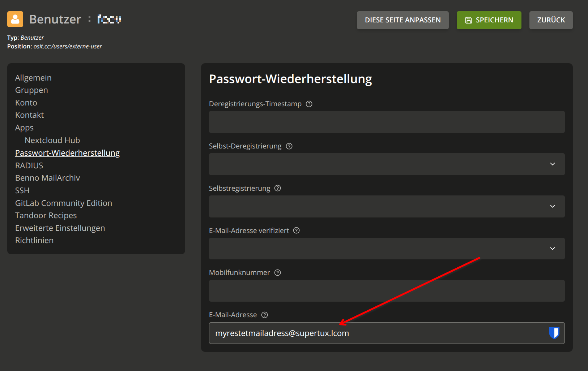Screen dimensions: 588x371
Task: Save changes with SPEICHERN button
Action: click(489, 20)
